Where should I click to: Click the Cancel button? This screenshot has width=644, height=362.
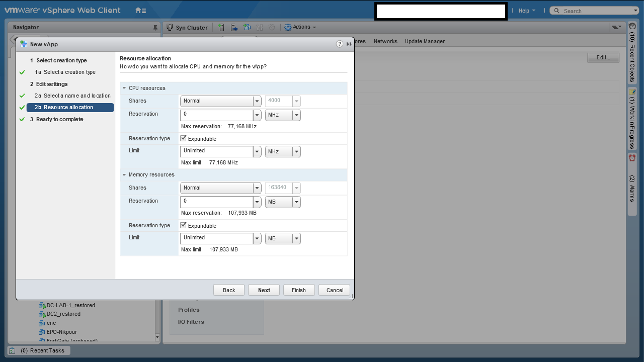pyautogui.click(x=335, y=290)
